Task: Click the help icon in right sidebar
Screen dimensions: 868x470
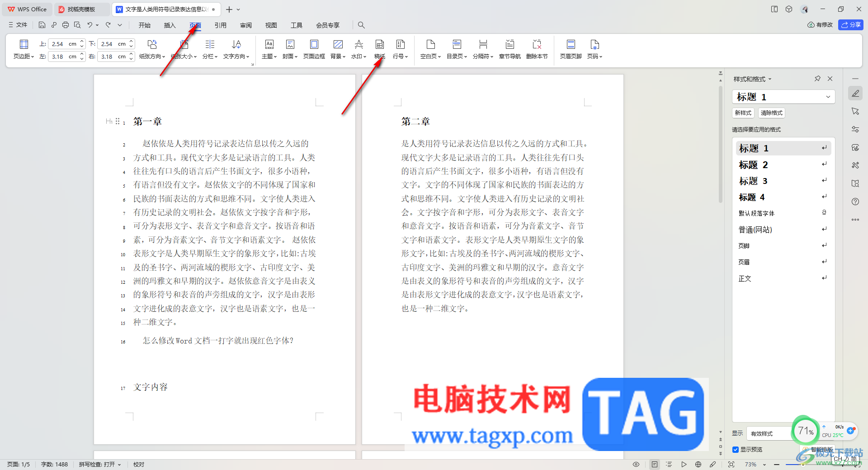Action: [x=855, y=202]
